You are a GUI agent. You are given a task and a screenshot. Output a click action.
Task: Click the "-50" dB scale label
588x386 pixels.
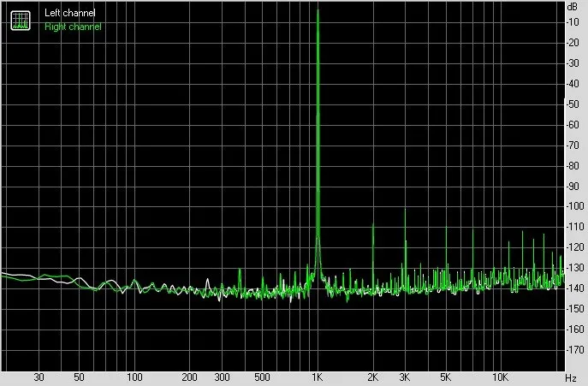point(573,104)
